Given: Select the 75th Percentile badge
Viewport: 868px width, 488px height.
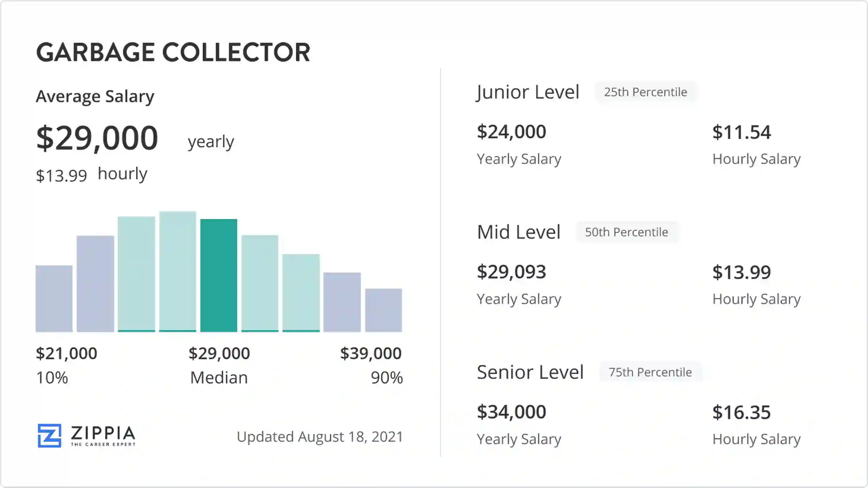Looking at the screenshot, I should pyautogui.click(x=650, y=372).
